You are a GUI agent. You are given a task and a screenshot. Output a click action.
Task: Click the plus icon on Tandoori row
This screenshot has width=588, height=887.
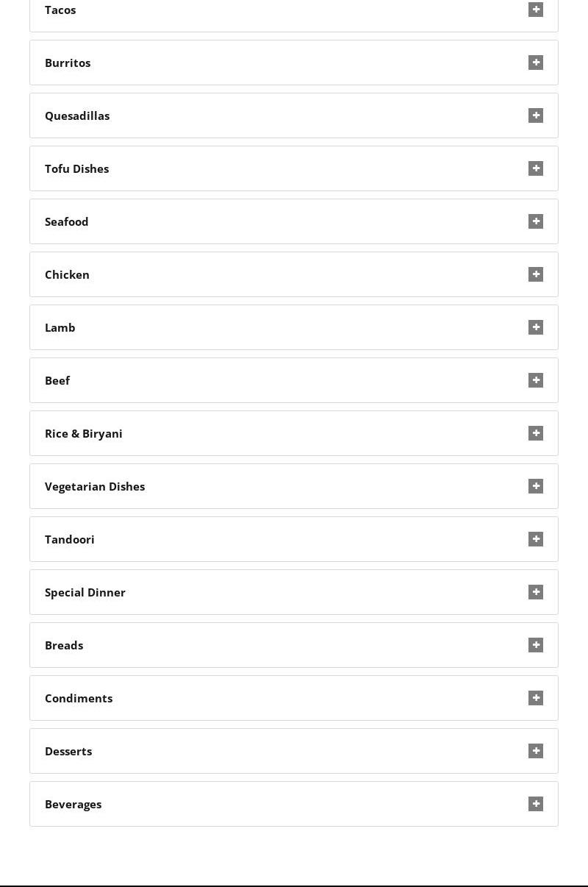(536, 539)
